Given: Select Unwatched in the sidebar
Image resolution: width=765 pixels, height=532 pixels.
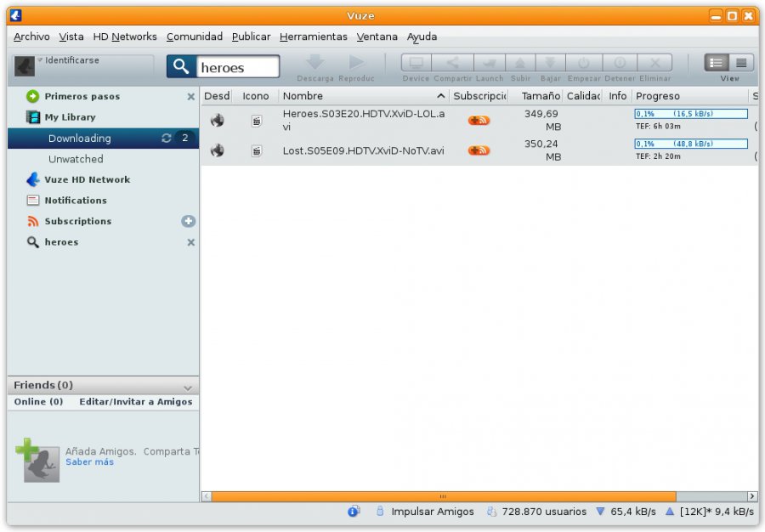Looking at the screenshot, I should point(76,159).
